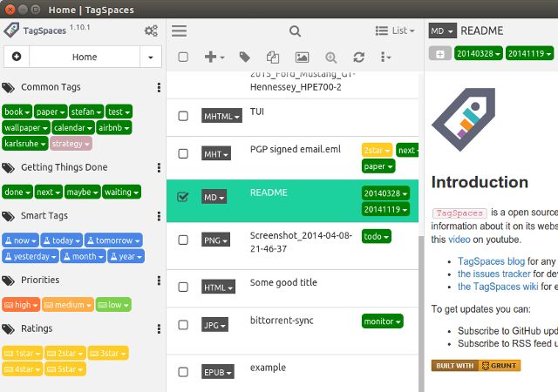Toggle thumbnails image icon
Screen dimensions: 558x392
click(x=302, y=57)
